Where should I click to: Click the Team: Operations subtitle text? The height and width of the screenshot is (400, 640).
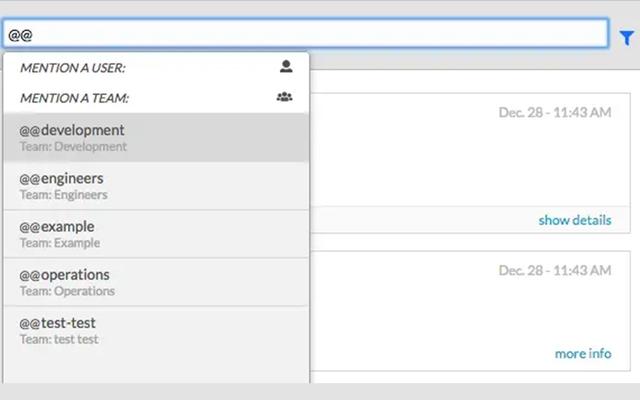67,291
